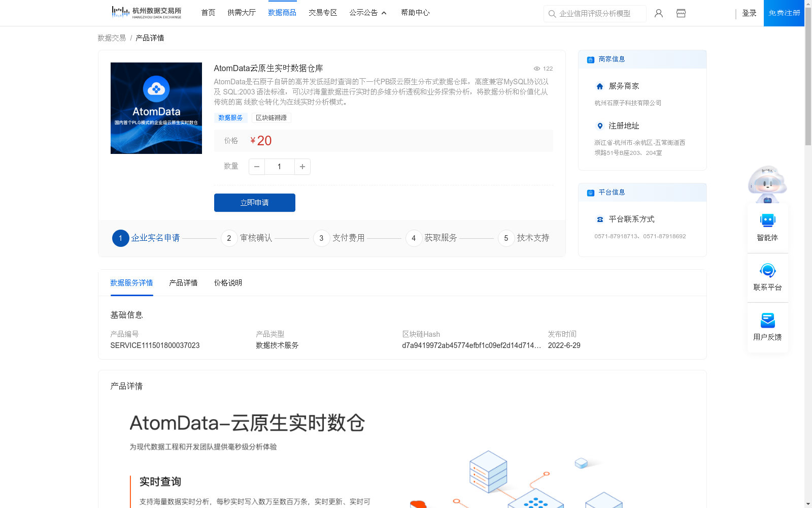The width and height of the screenshot is (812, 508).
Task: Click the 数据技术服务 product type value
Action: pos(277,345)
